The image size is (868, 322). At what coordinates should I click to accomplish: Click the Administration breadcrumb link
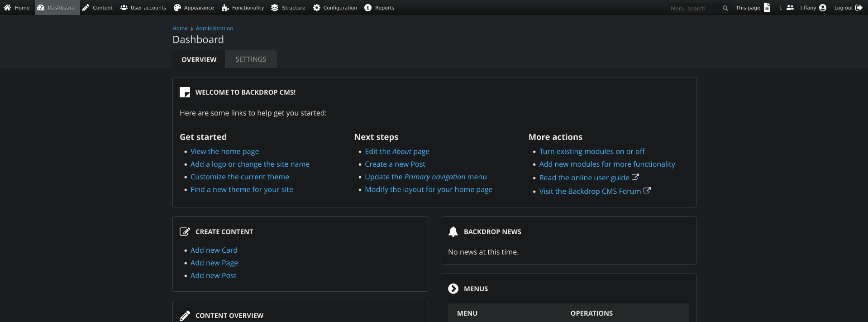(x=215, y=29)
